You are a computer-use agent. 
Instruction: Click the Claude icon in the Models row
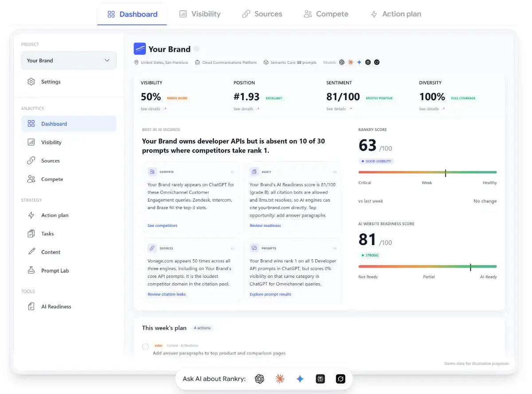(x=351, y=62)
